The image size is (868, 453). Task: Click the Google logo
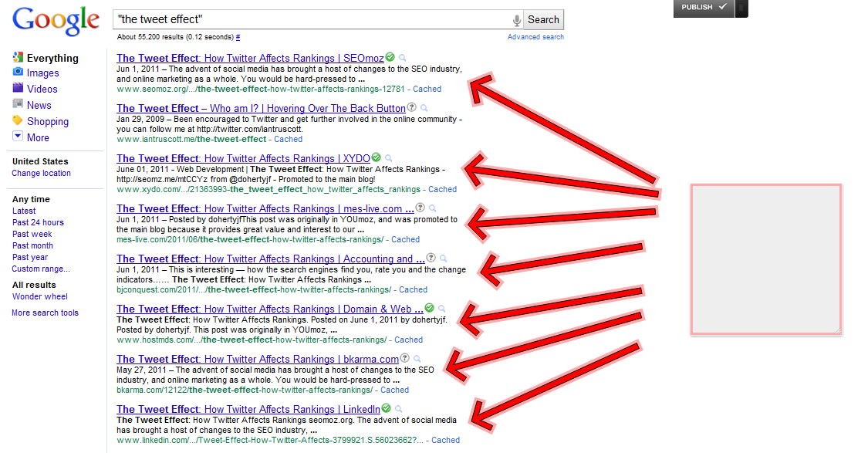tap(56, 22)
